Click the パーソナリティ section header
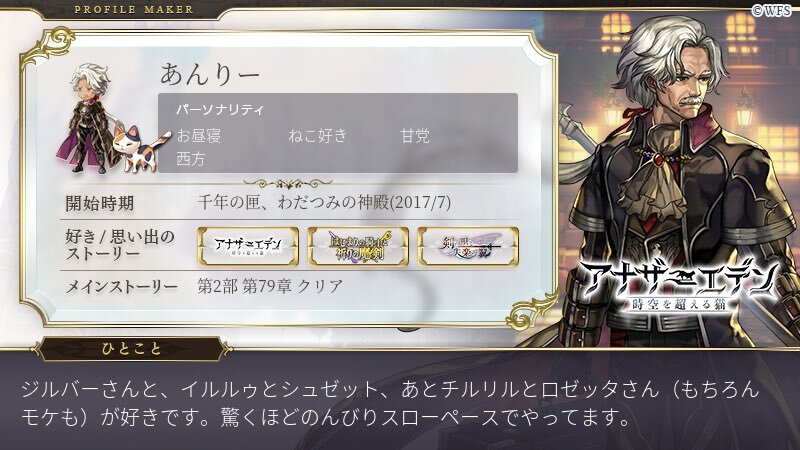800x450 pixels. click(x=220, y=109)
